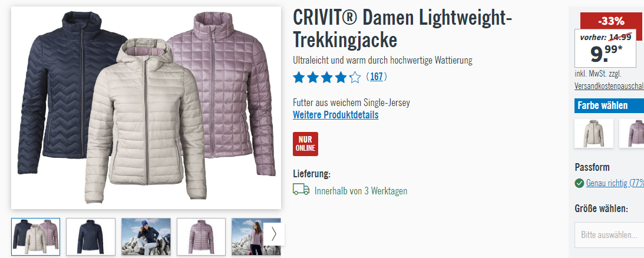Click the delivery truck icon
The width and height of the screenshot is (644, 258).
[x=301, y=190]
